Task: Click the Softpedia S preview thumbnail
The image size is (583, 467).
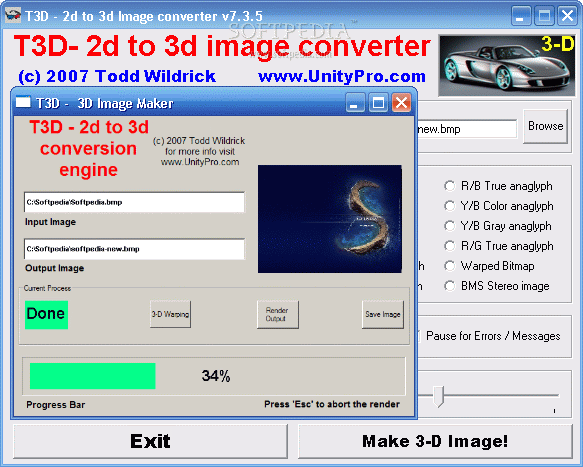Action: (x=330, y=219)
